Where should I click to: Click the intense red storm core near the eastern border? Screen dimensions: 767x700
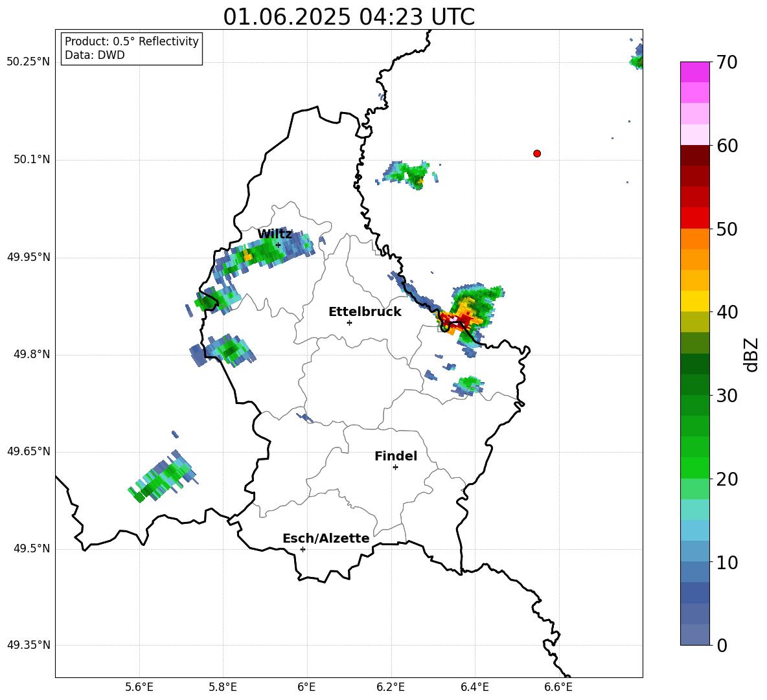click(457, 320)
